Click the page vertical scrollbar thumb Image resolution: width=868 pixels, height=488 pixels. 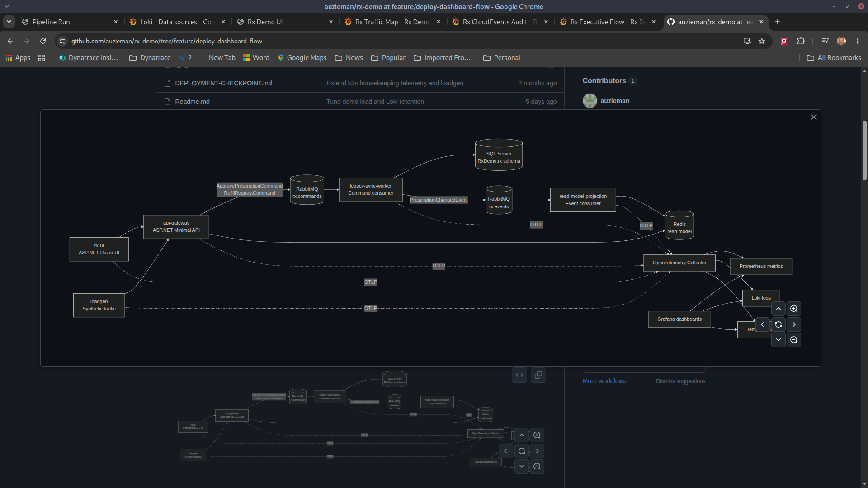(864, 150)
